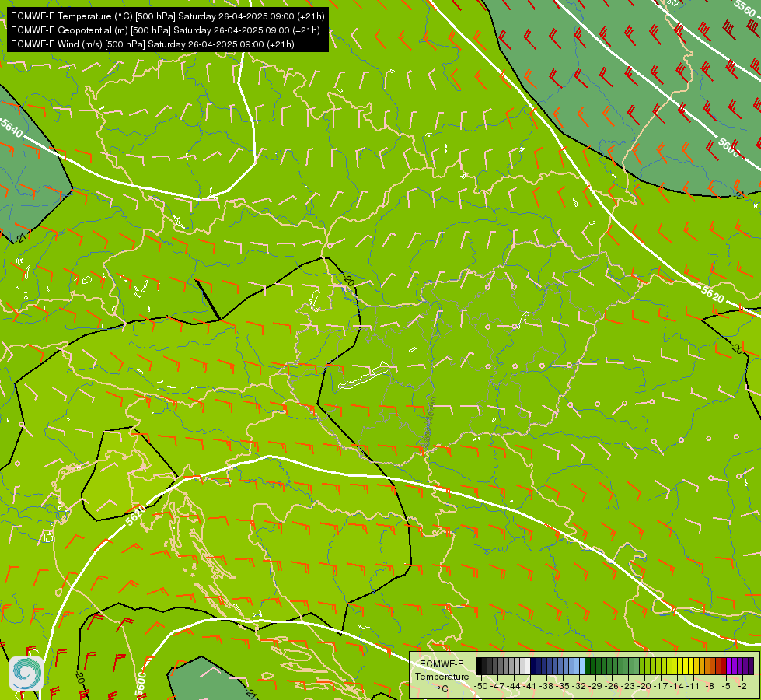Click the -2 legend tick label
The height and width of the screenshot is (700, 761).
click(742, 686)
